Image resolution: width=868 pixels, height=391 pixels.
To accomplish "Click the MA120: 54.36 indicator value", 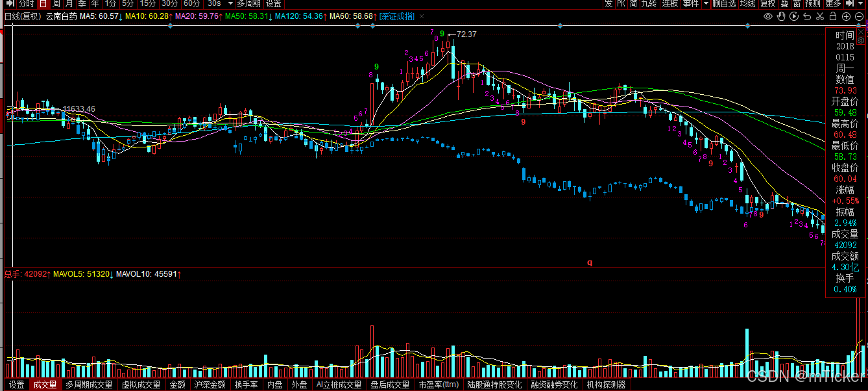I will 299,16.
